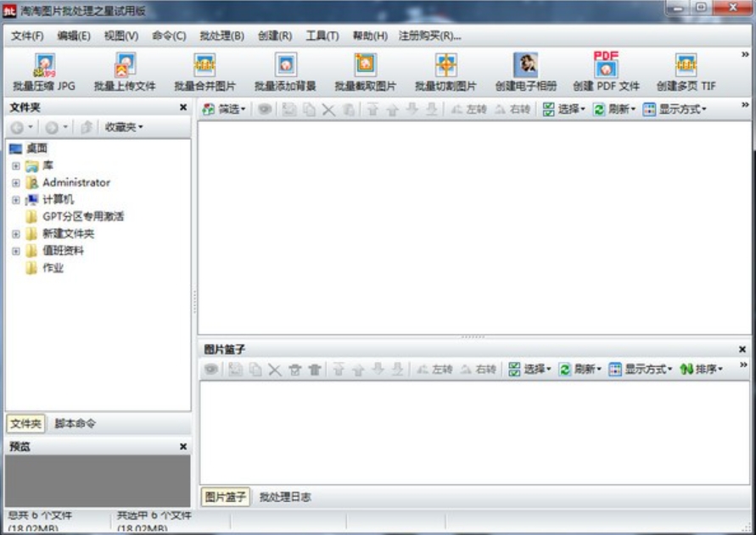Launch the create PDF file tool

coord(606,72)
